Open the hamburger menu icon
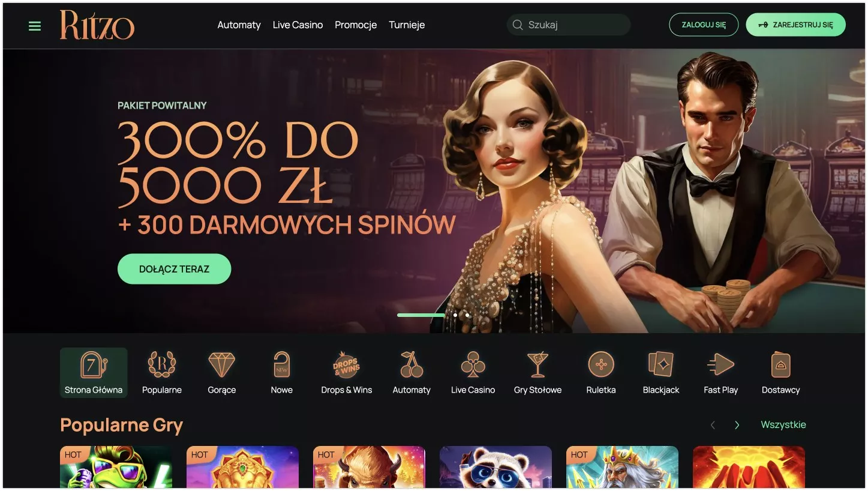Viewport: 868px width, 491px height. (x=35, y=26)
